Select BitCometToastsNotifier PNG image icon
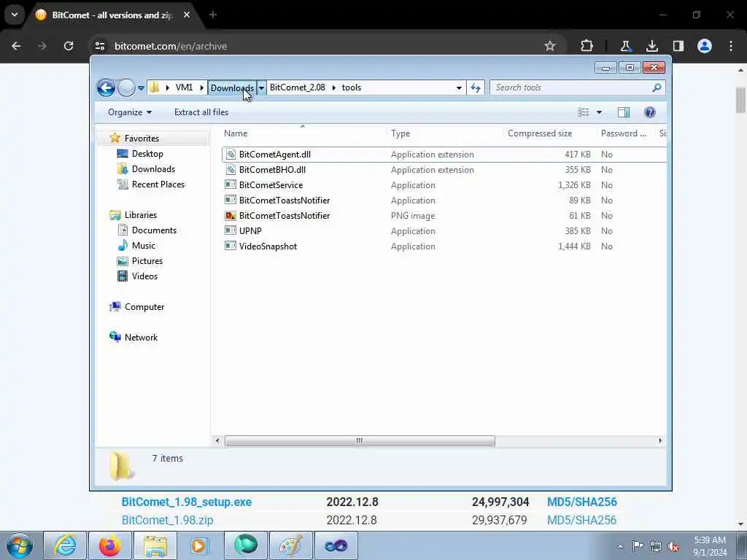 point(231,216)
